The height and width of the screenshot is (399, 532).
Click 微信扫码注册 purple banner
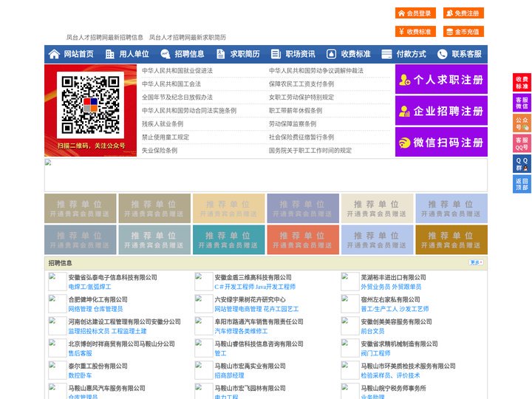click(441, 142)
